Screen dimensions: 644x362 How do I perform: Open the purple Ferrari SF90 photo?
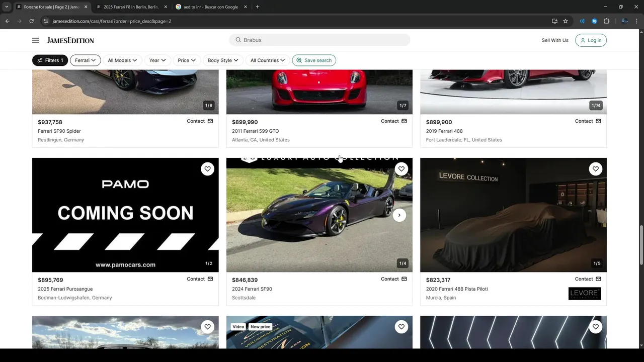pyautogui.click(x=319, y=215)
